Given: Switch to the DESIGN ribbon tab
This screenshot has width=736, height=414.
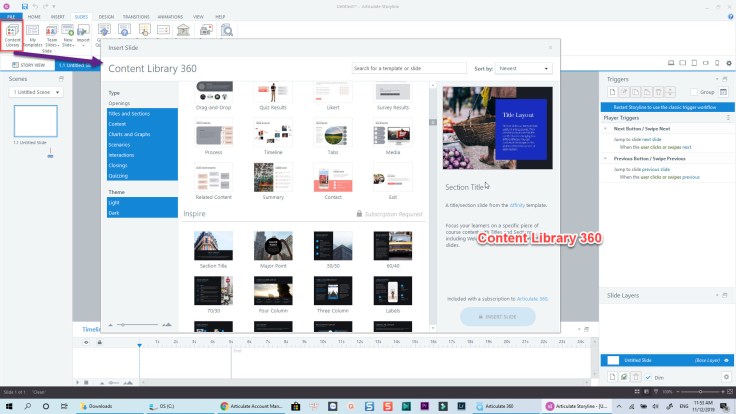Looking at the screenshot, I should click(106, 16).
